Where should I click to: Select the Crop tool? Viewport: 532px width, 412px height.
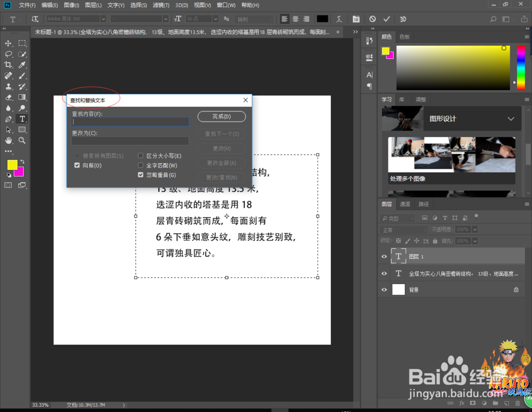8,65
